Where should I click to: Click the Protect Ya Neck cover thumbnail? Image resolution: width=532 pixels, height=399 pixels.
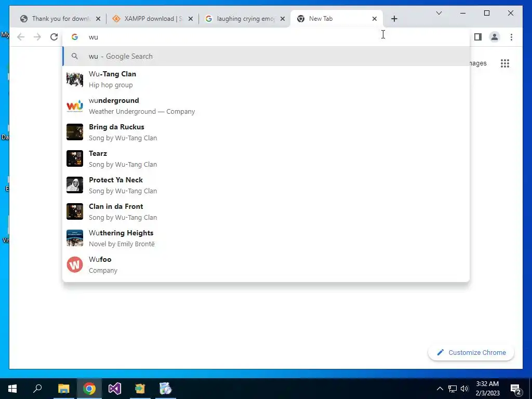tap(75, 185)
